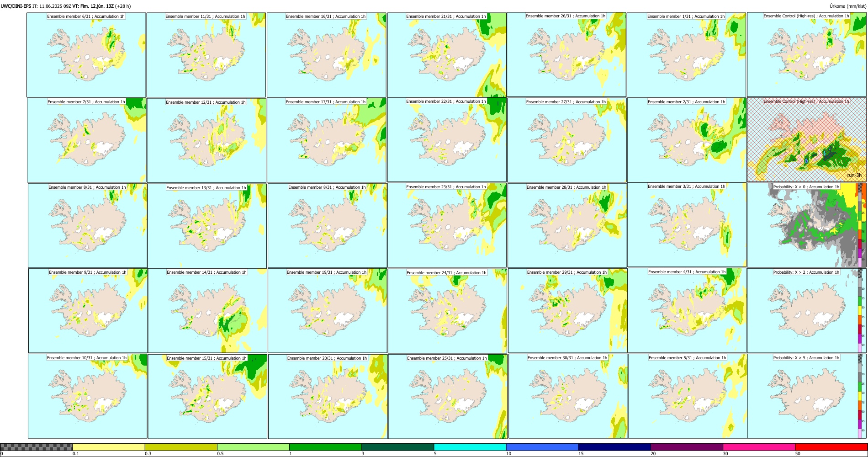Click the 'Ensemble member 29/31 ; Accumulation 1h' label
This screenshot has width=868, height=457.
(x=567, y=272)
